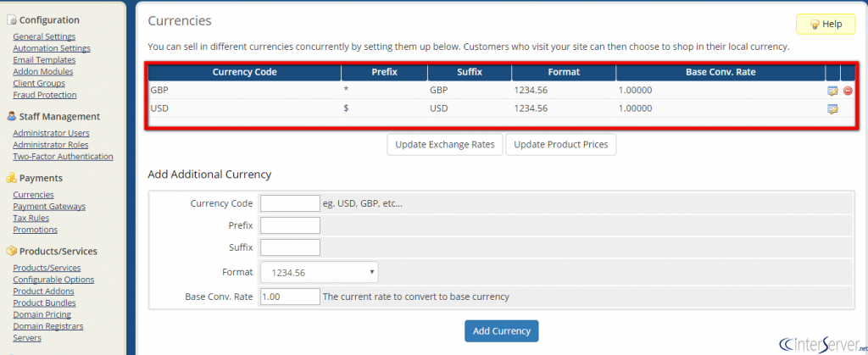Click the Currencies page heading
Image resolution: width=868 pixels, height=355 pixels.
pos(180,21)
